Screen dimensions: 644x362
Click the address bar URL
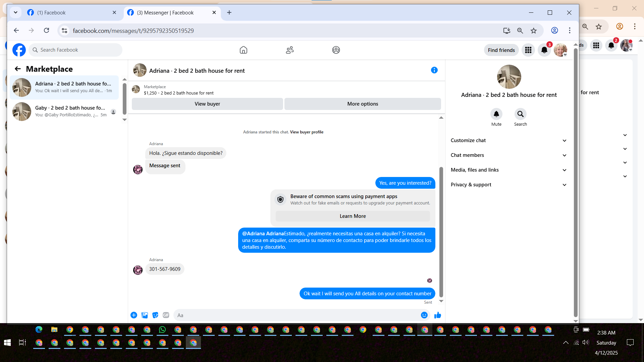[x=133, y=31]
